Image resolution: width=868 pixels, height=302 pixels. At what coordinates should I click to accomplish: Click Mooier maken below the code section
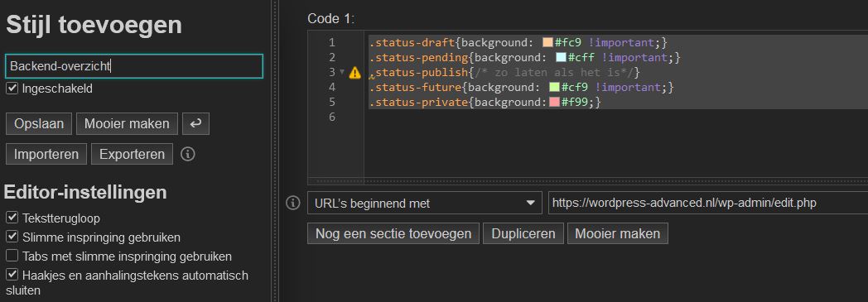coord(617,233)
